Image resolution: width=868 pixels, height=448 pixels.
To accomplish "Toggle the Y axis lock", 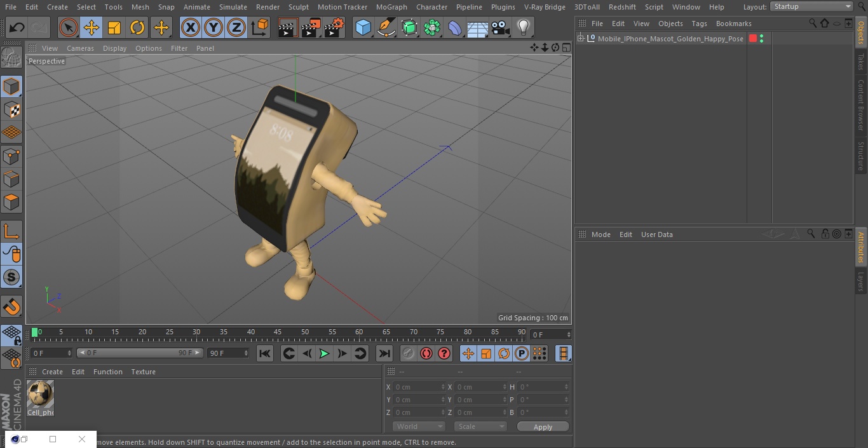I will click(x=214, y=27).
